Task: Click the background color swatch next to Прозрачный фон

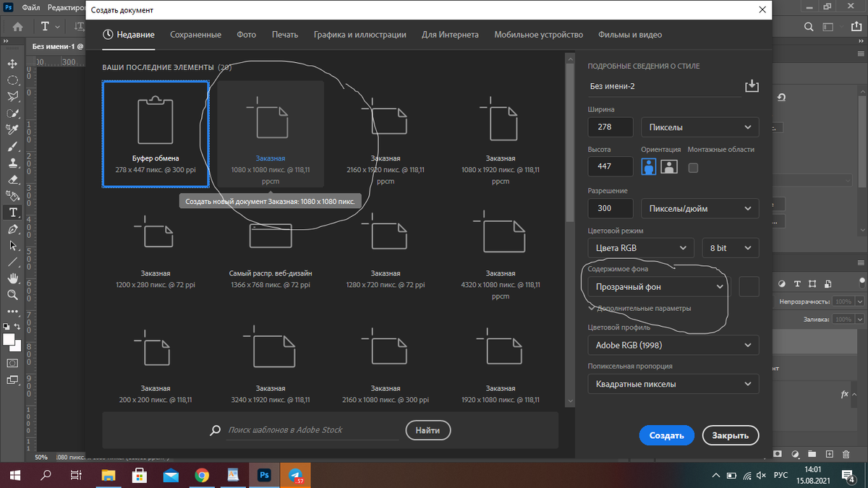Action: [x=749, y=286]
